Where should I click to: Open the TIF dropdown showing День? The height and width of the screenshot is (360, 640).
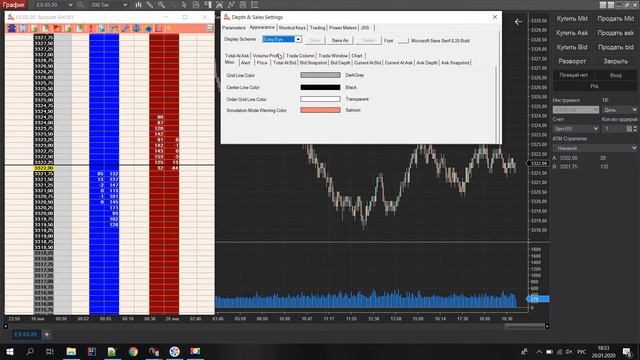click(619, 110)
